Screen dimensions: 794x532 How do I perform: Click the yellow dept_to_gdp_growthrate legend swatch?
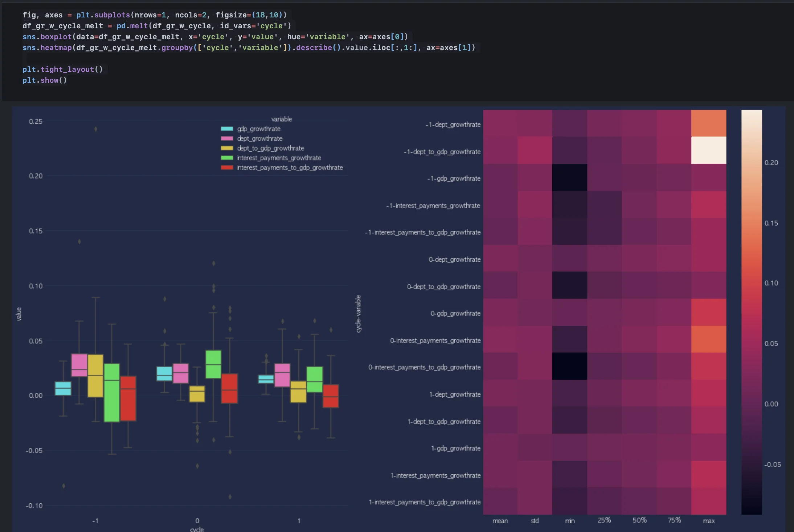(227, 148)
